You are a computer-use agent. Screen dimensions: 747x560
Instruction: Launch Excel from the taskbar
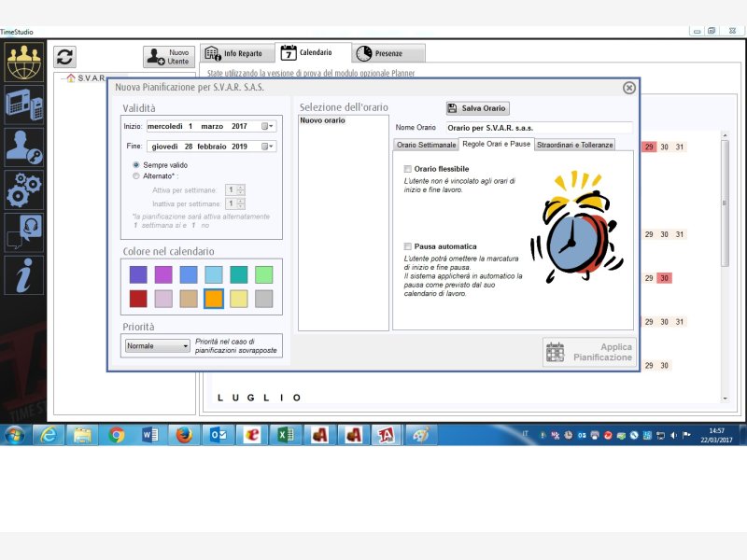(x=283, y=435)
